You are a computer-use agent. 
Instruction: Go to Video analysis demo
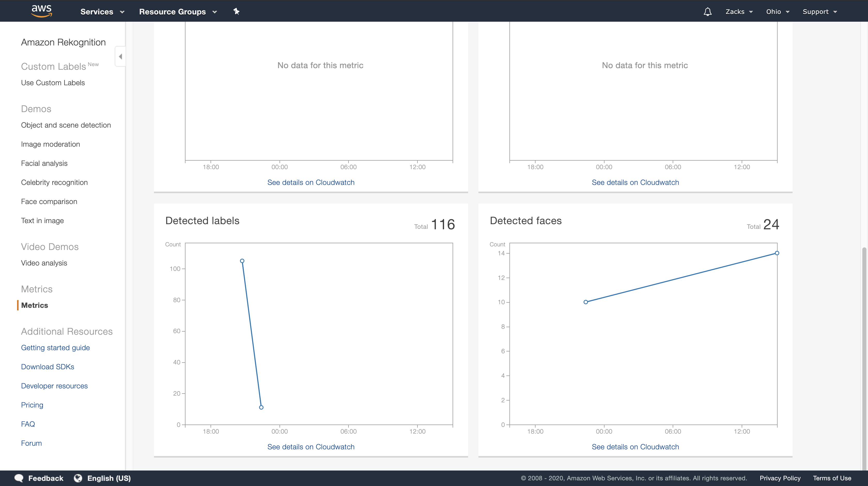tap(44, 263)
